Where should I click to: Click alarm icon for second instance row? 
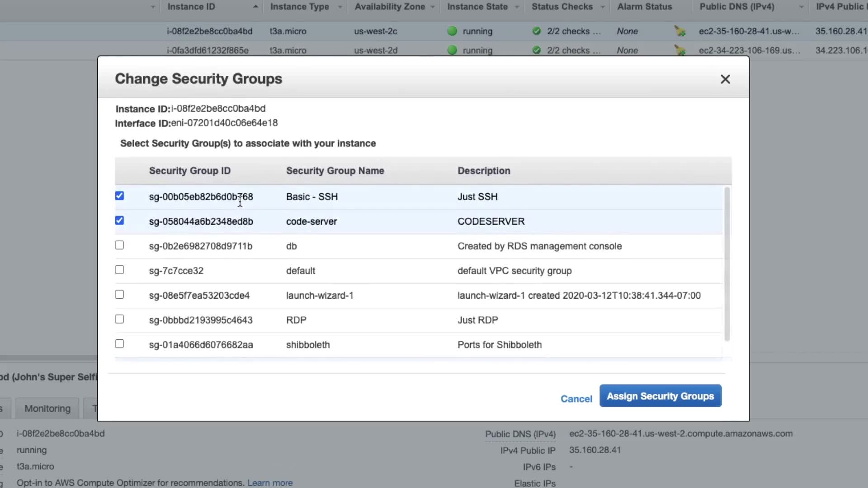tap(679, 50)
